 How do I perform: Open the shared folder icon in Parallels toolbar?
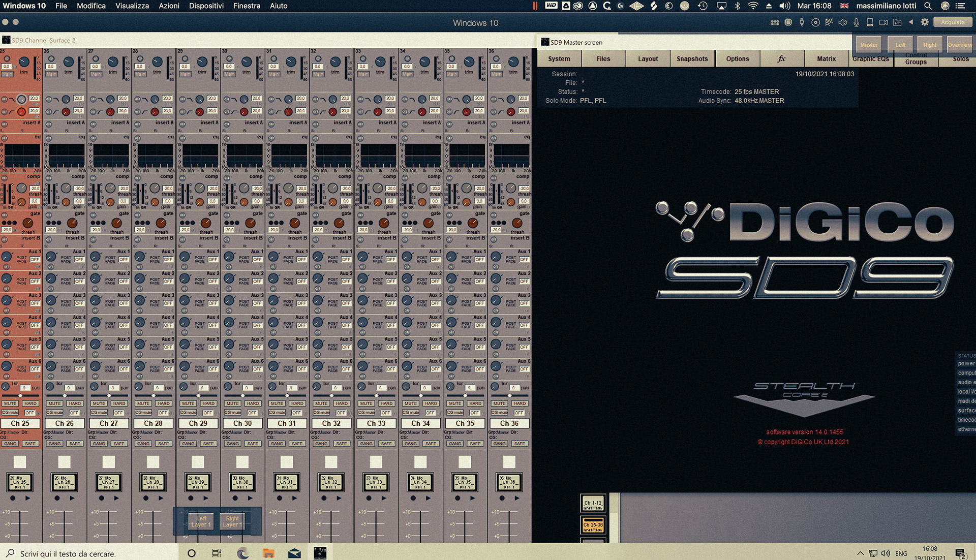tap(897, 22)
